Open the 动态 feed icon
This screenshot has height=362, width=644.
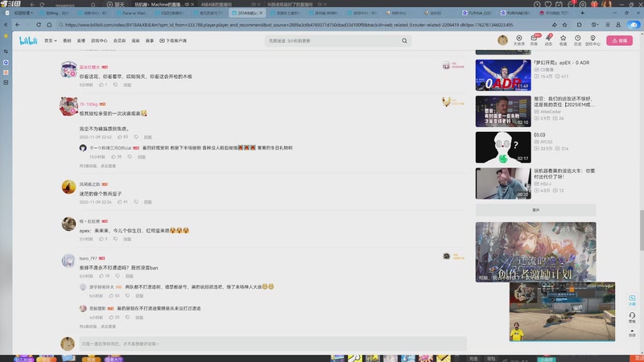[x=549, y=40]
